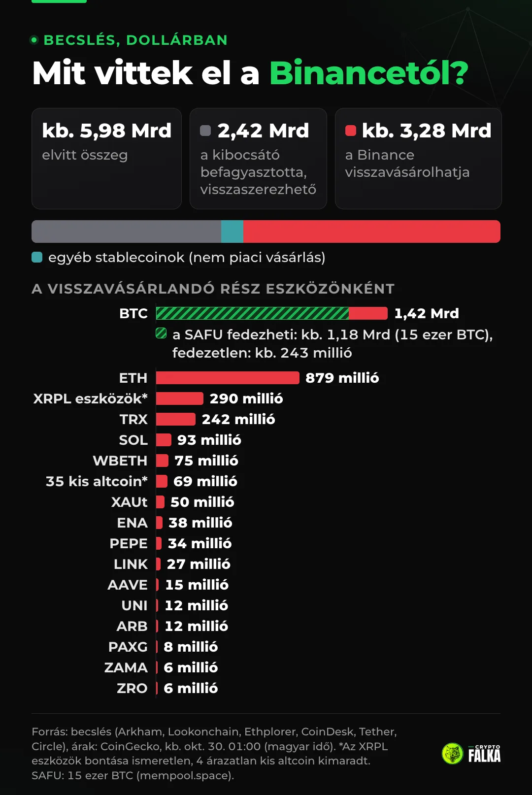Click the Forrás source footnote text
Viewport: 532px width, 795px height.
click(x=214, y=754)
